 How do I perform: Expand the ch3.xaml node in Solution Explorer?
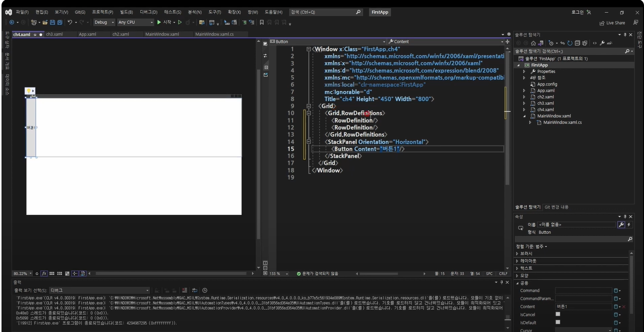point(524,103)
